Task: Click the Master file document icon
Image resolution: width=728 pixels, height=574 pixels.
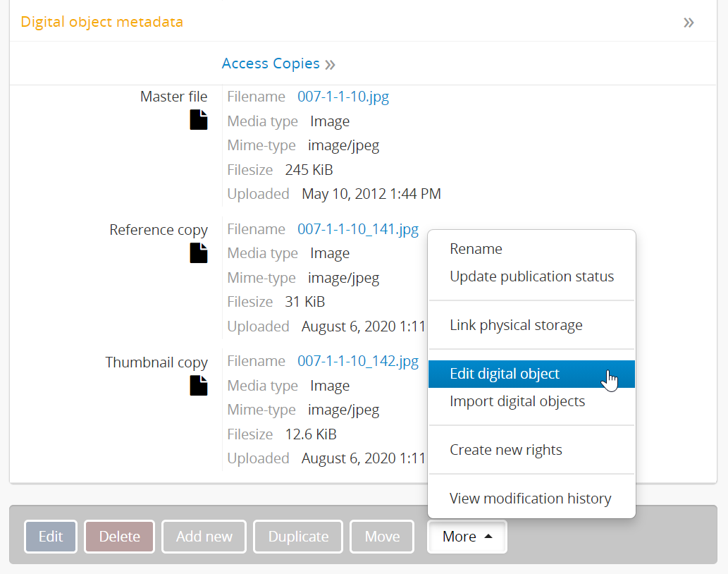Action: coord(199,120)
